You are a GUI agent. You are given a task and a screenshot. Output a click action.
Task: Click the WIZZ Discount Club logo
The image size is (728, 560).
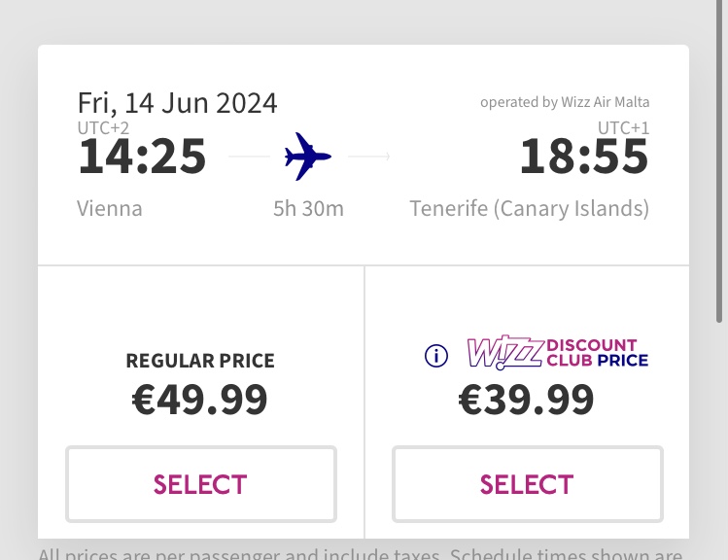[557, 353]
